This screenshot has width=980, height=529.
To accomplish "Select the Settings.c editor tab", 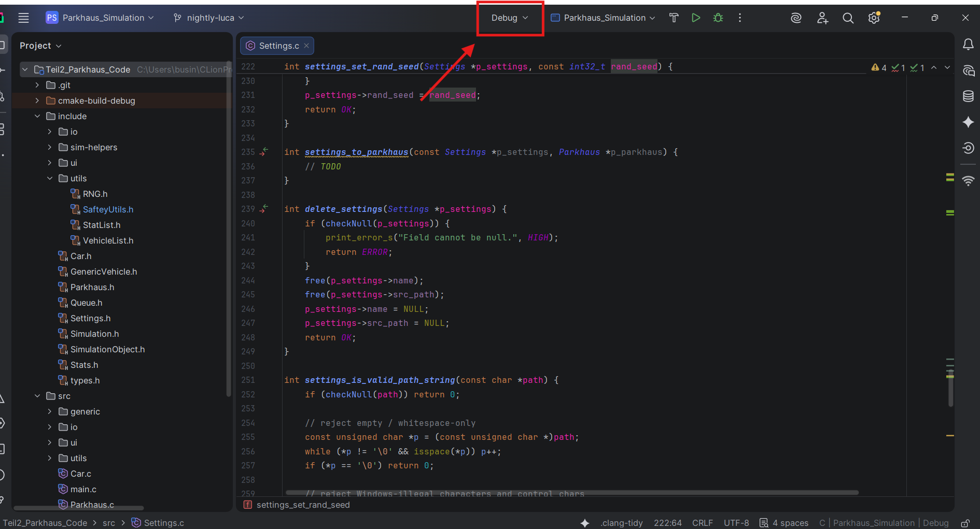I will coord(277,46).
